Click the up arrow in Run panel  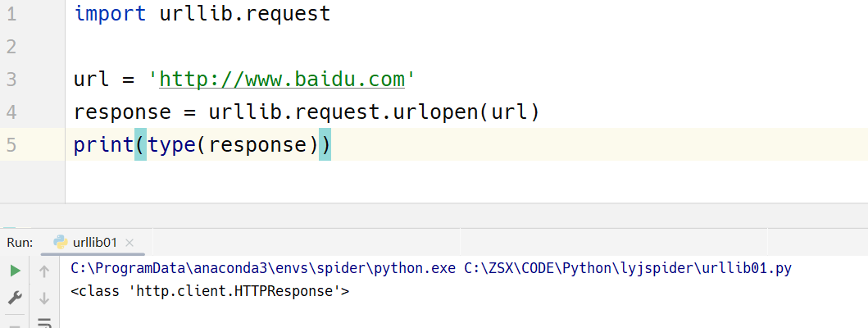[45, 271]
